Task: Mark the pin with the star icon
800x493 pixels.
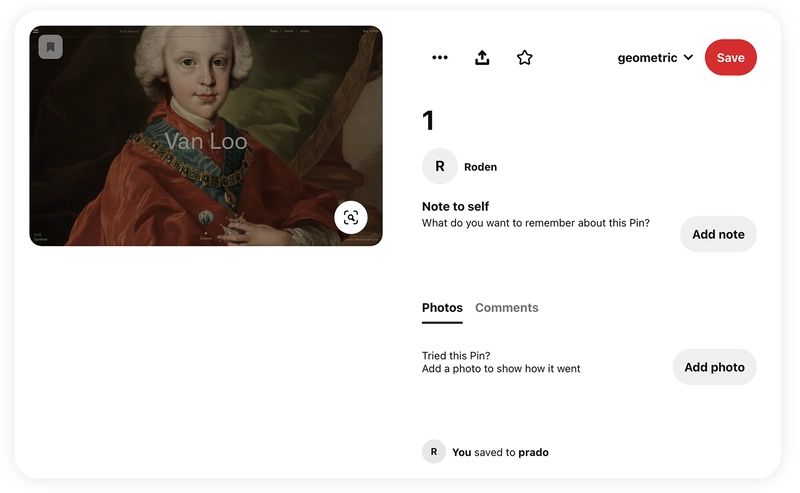Action: point(524,58)
